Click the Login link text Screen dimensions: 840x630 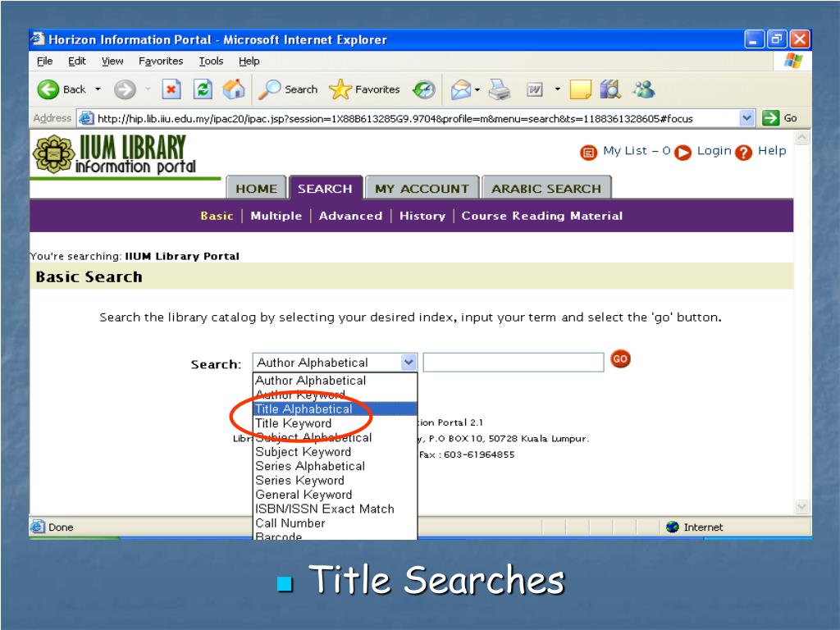pos(714,151)
